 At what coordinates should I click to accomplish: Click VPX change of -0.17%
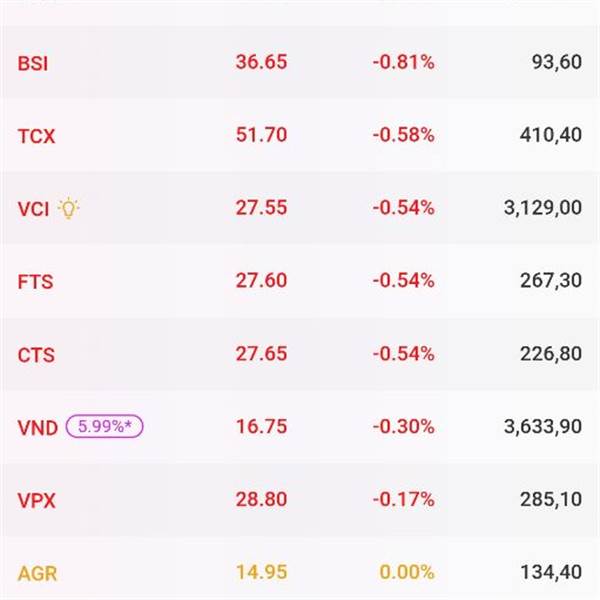pyautogui.click(x=404, y=499)
